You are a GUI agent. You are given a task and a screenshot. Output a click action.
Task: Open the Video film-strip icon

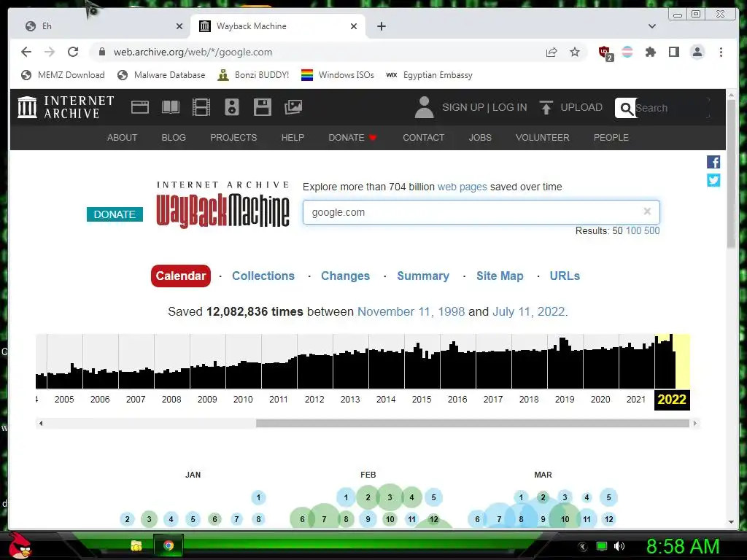(x=201, y=107)
